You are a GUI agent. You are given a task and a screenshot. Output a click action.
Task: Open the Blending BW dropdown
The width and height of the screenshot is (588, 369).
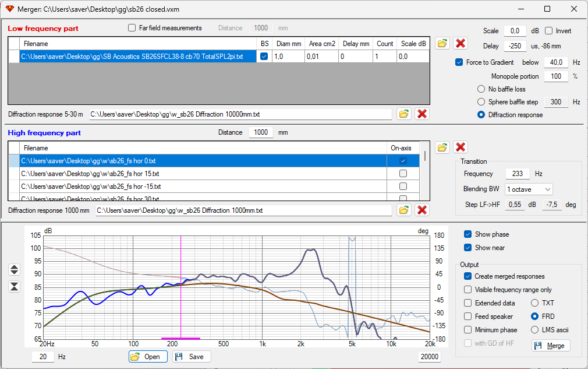(529, 189)
